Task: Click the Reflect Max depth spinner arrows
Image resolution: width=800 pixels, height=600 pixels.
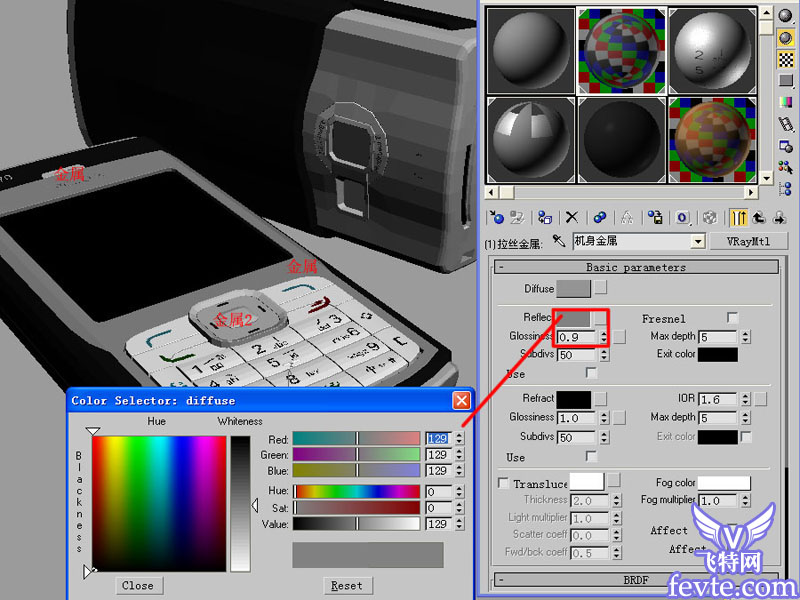Action: tap(745, 337)
